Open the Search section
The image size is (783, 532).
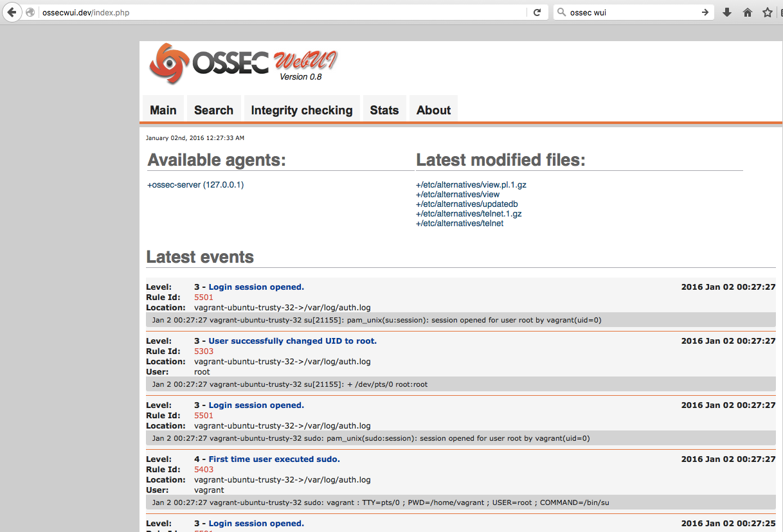[213, 109]
